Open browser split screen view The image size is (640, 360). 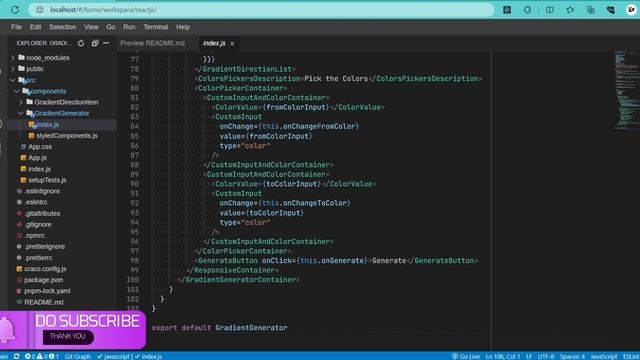click(x=550, y=9)
